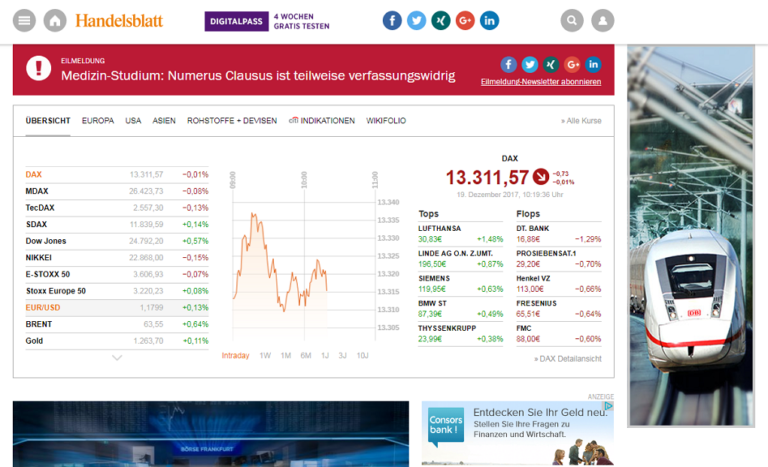Open Lufthansa in Tops list
This screenshot has width=768, height=467.
click(x=460, y=234)
